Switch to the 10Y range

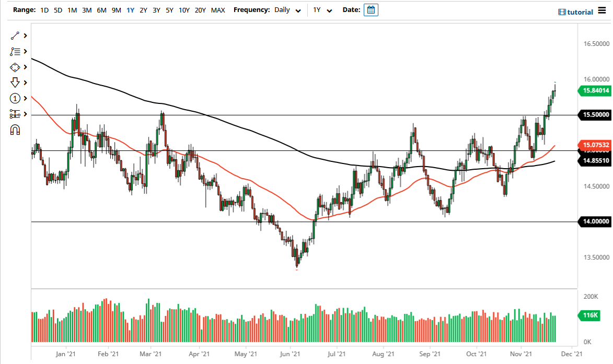[184, 9]
